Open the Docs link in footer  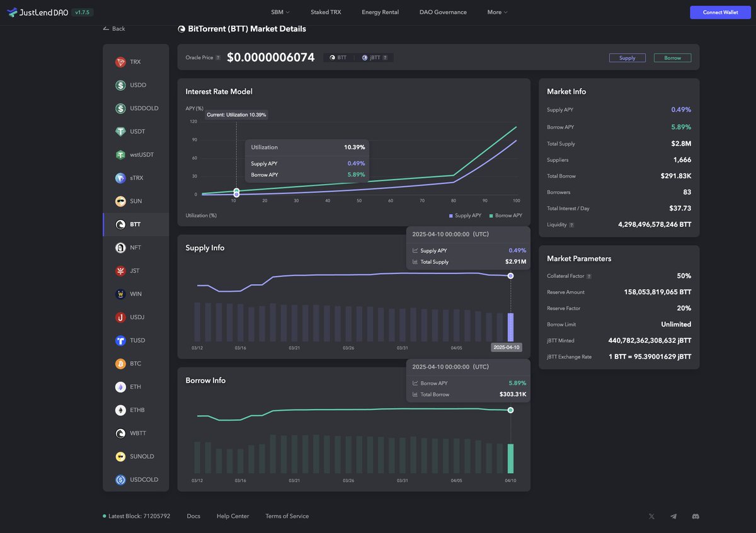pos(193,516)
